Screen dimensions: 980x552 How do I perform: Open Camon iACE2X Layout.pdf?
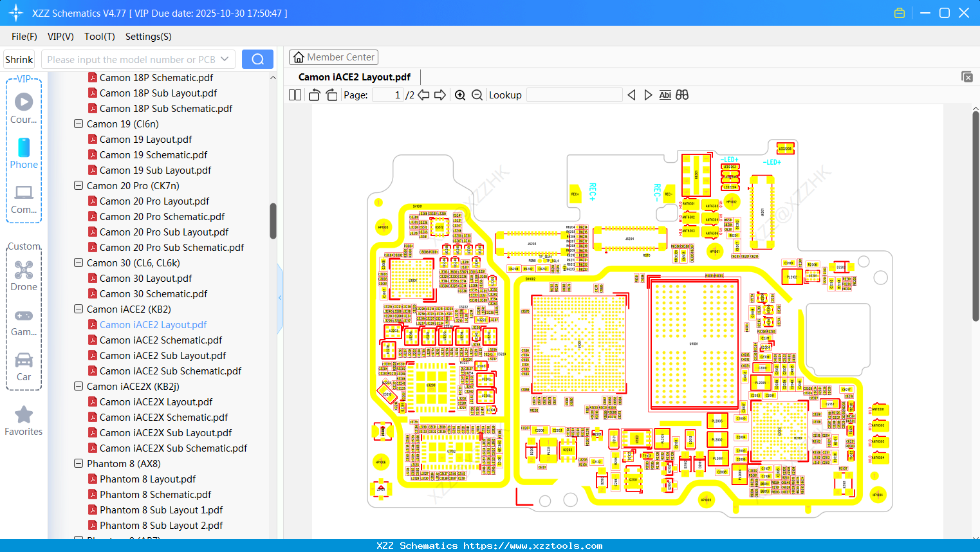point(156,401)
